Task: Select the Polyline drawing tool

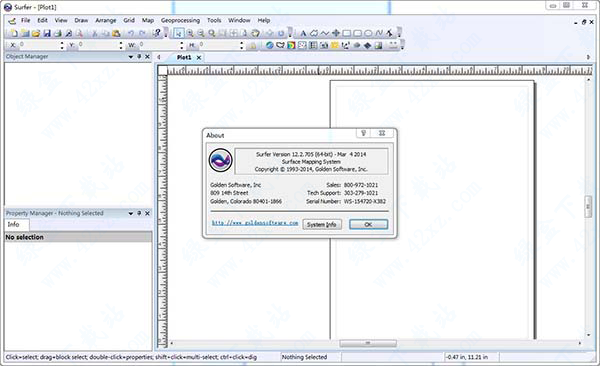Action: tap(324, 33)
